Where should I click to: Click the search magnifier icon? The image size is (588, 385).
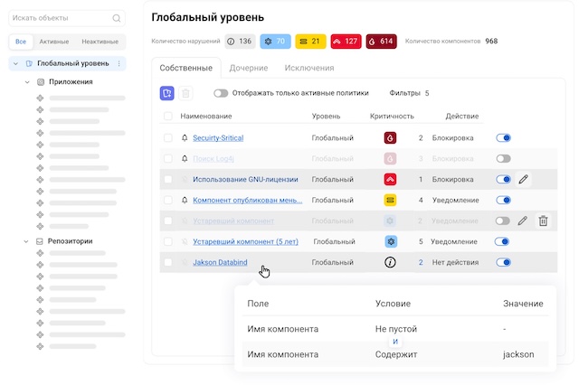[x=117, y=18]
